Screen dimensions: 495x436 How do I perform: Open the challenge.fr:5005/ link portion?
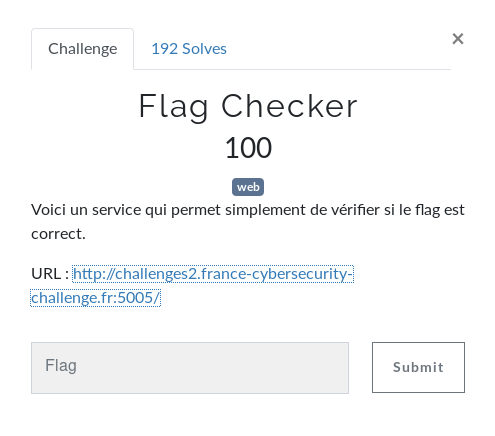pos(96,298)
